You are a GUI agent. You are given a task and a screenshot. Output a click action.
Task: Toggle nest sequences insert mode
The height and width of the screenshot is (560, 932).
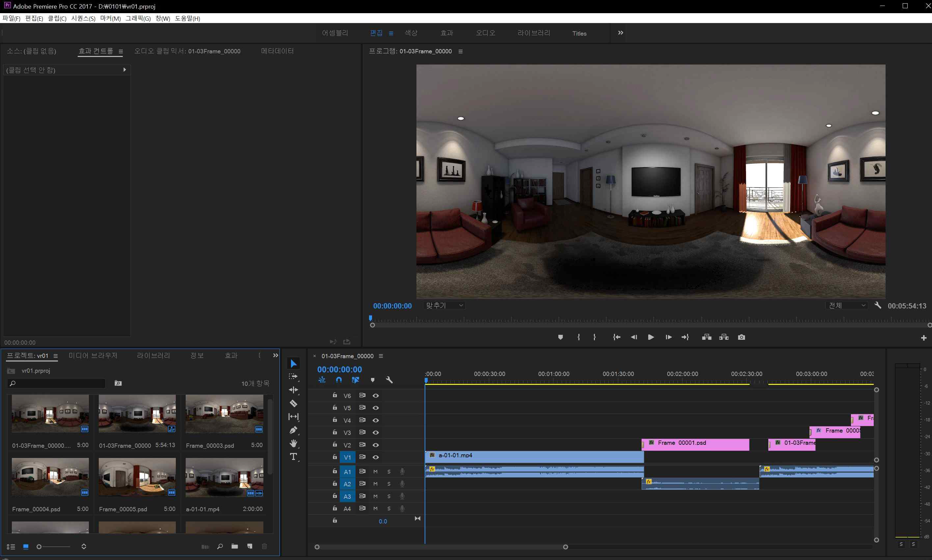322,380
